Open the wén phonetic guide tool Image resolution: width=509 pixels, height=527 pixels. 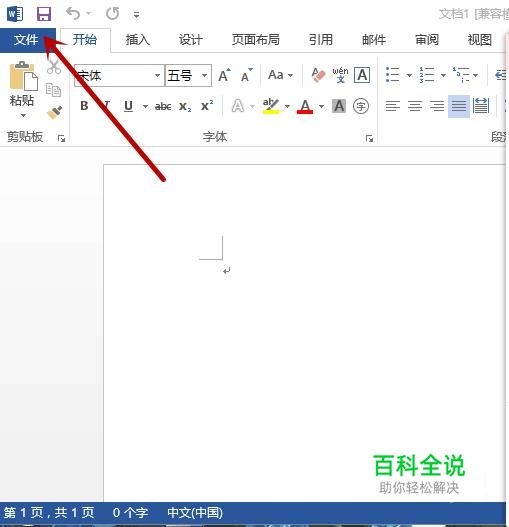(340, 75)
